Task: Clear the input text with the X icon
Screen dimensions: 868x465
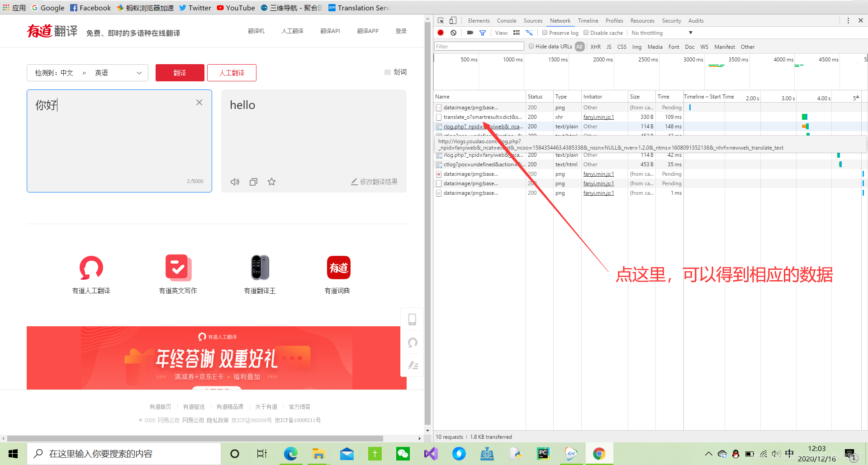Action: [199, 103]
